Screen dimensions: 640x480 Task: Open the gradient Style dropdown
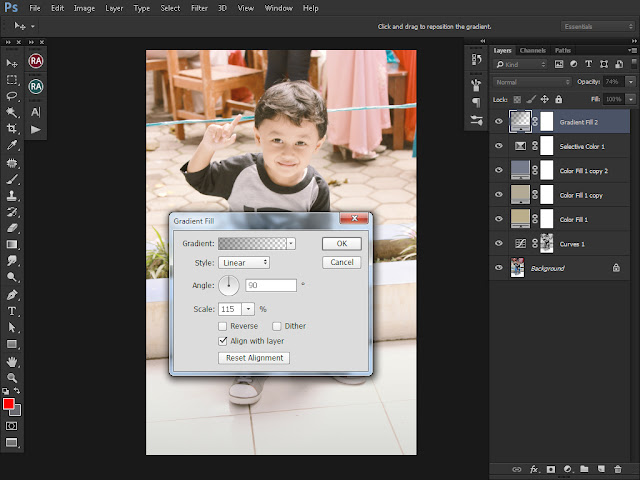pyautogui.click(x=244, y=263)
